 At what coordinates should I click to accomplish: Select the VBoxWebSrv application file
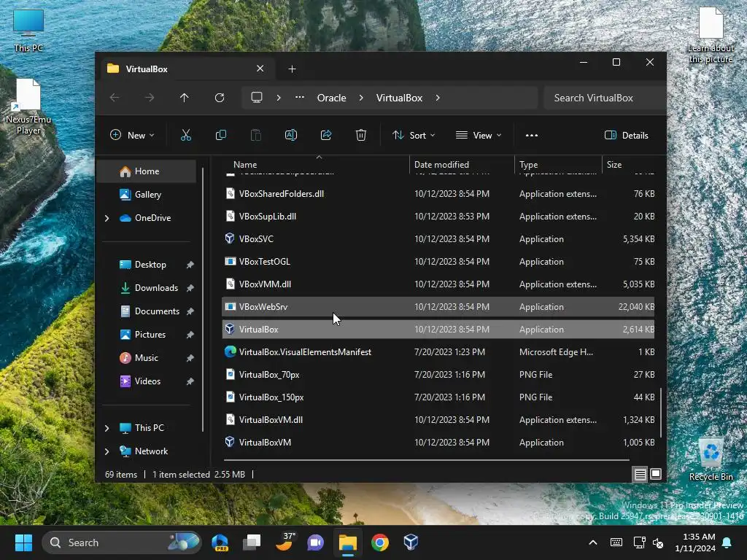pos(438,307)
